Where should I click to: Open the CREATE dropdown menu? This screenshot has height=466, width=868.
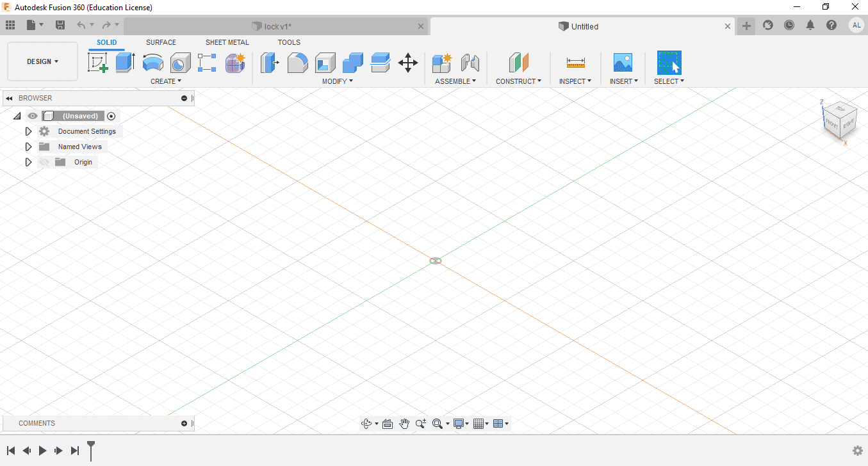point(166,81)
